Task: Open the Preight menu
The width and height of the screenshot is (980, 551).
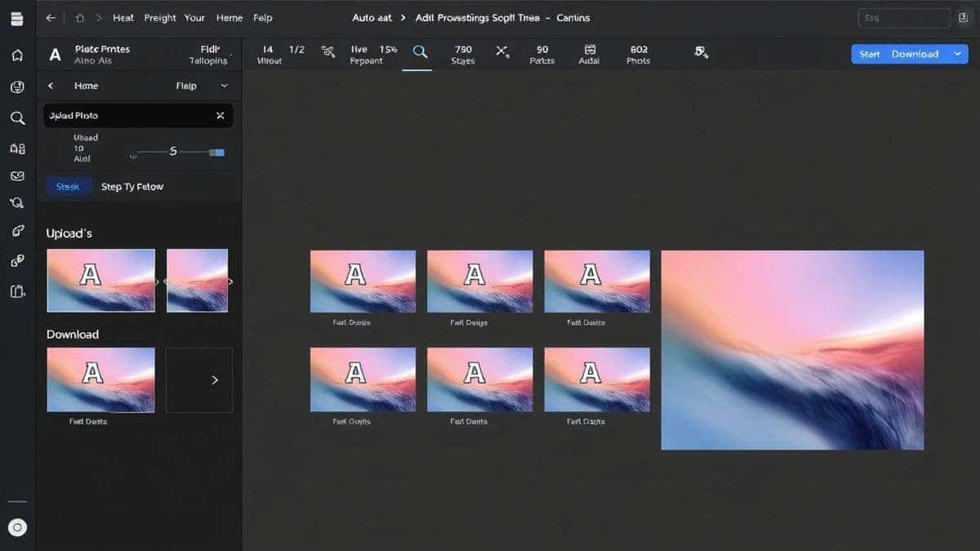Action: pos(159,18)
